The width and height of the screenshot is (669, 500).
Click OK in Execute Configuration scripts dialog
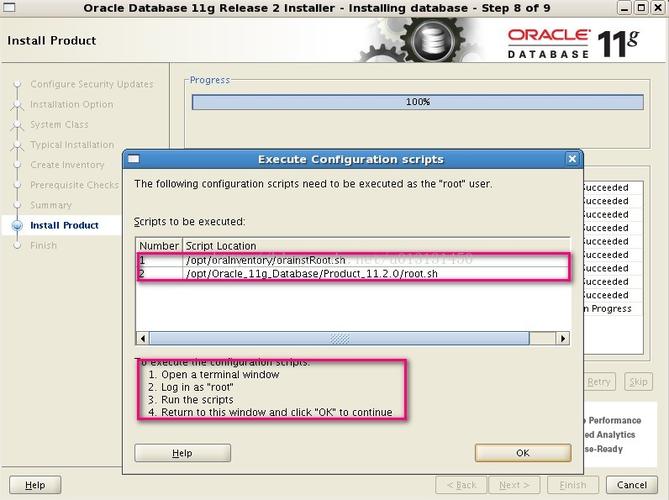coord(523,453)
